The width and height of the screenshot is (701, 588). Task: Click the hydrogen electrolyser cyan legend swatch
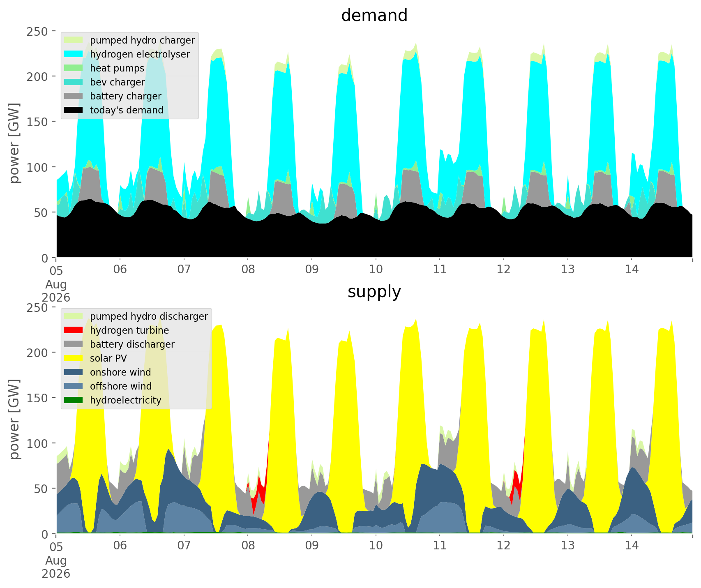tap(74, 54)
